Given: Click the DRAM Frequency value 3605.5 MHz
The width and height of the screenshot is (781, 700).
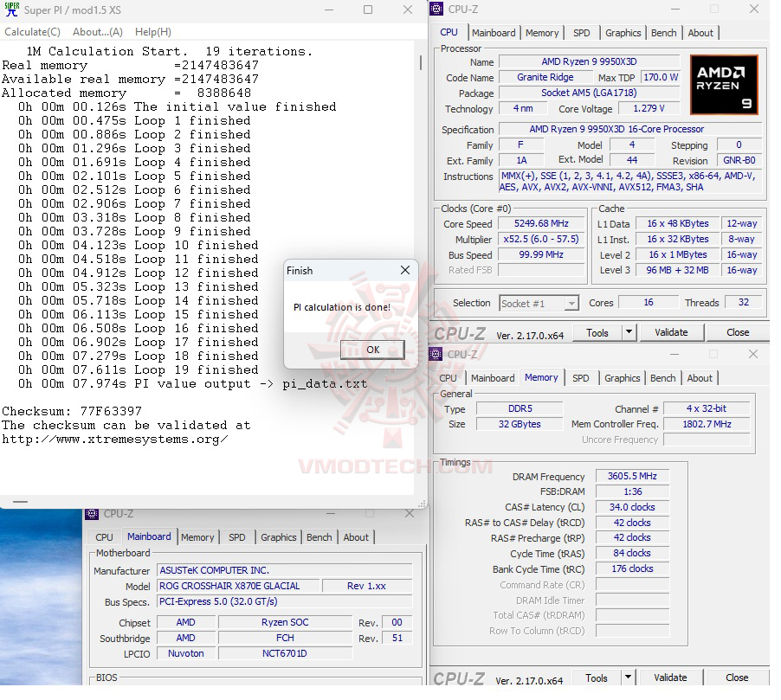Looking at the screenshot, I should 632,477.
